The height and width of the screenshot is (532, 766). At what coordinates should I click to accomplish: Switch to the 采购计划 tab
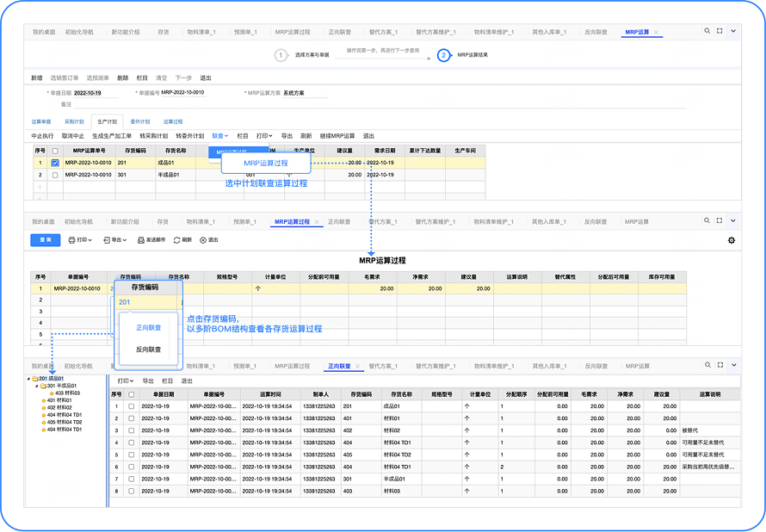pyautogui.click(x=75, y=122)
